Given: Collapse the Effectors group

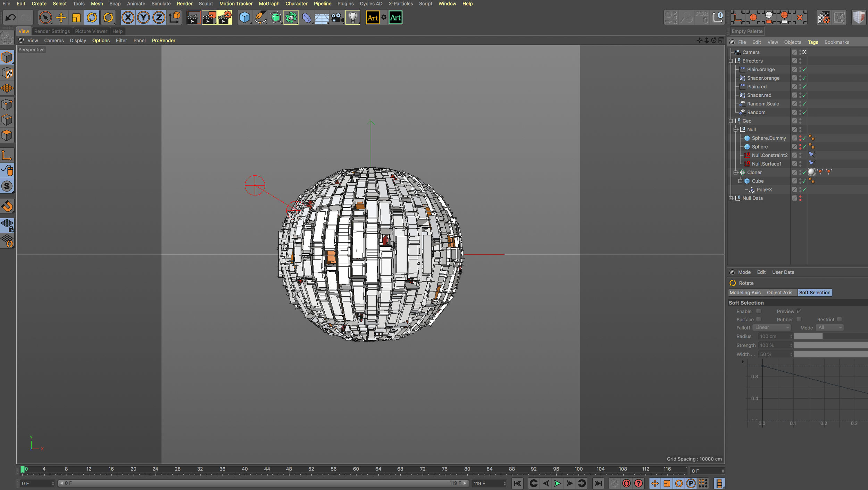Looking at the screenshot, I should [731, 61].
